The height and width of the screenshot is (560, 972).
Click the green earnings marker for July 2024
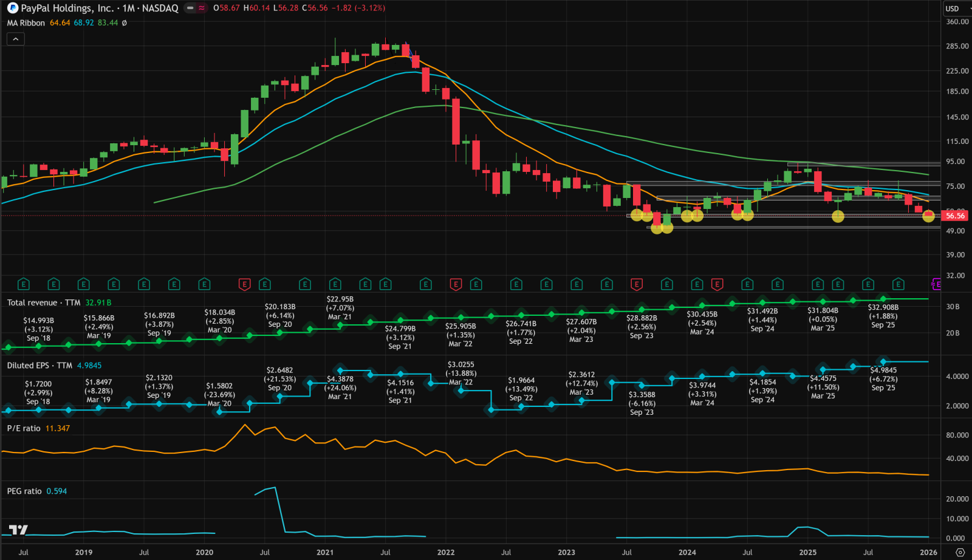747,284
